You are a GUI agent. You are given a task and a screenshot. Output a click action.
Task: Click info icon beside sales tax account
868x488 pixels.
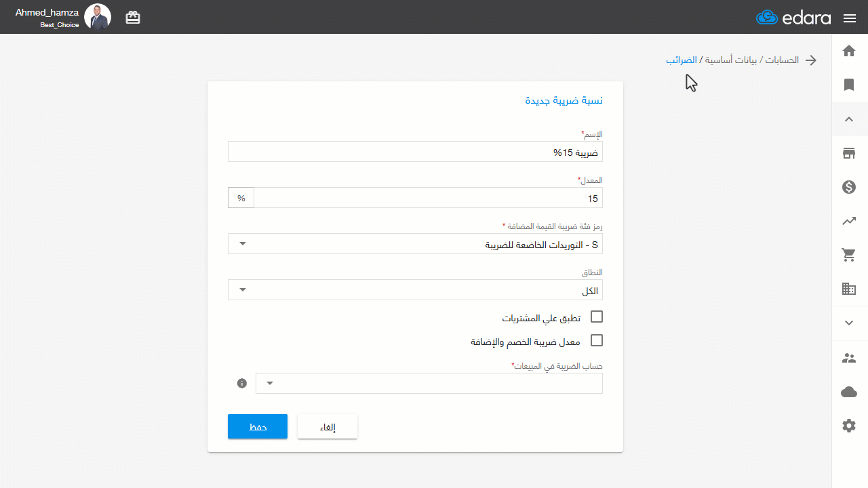point(242,384)
